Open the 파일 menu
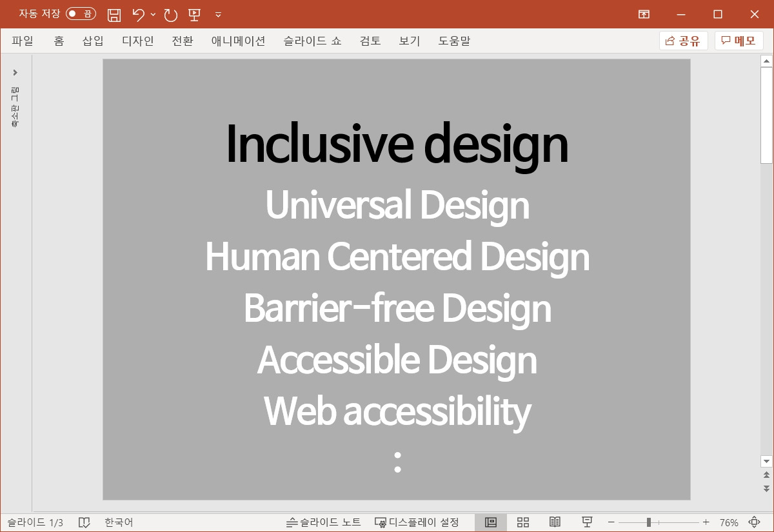The image size is (774, 532). coord(23,41)
